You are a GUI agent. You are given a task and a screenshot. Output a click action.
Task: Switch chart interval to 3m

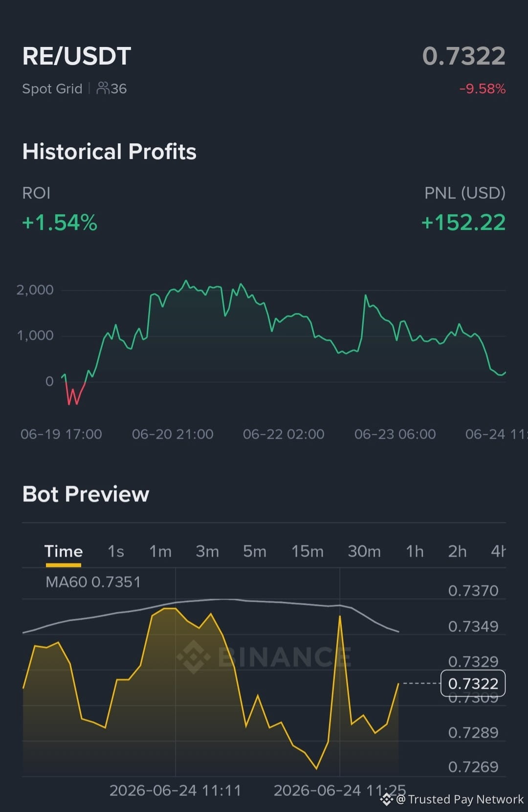[x=207, y=551]
